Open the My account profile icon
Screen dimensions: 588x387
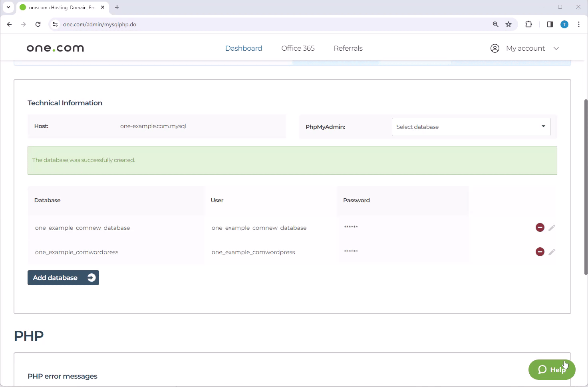click(x=495, y=48)
